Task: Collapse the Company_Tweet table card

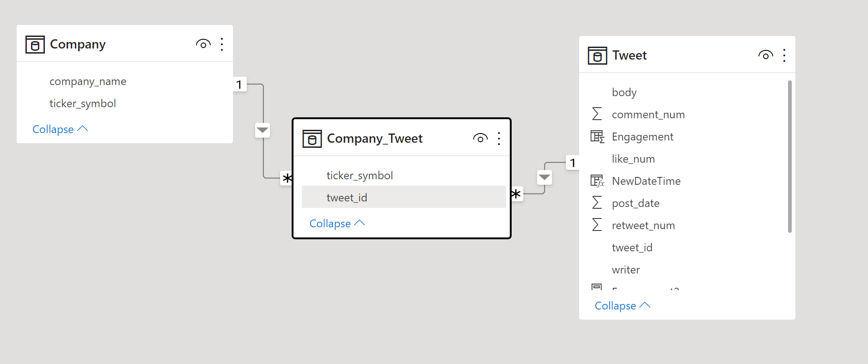Action: coord(337,224)
